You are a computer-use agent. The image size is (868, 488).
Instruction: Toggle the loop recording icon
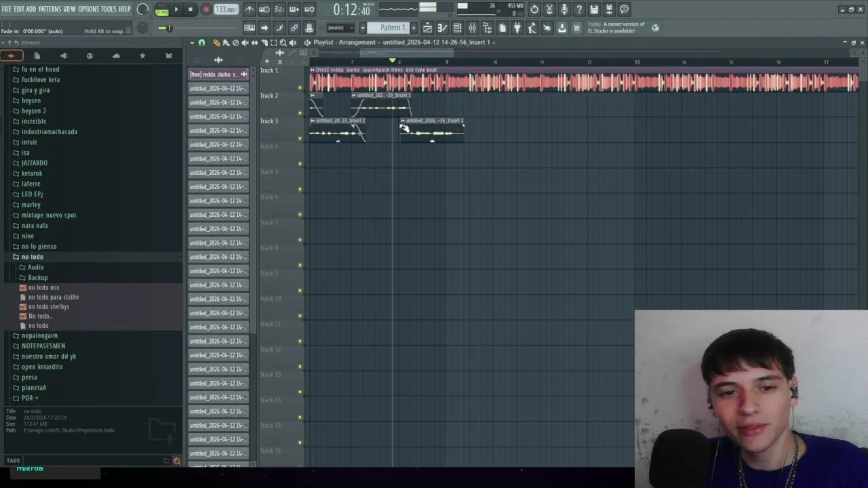(309, 9)
